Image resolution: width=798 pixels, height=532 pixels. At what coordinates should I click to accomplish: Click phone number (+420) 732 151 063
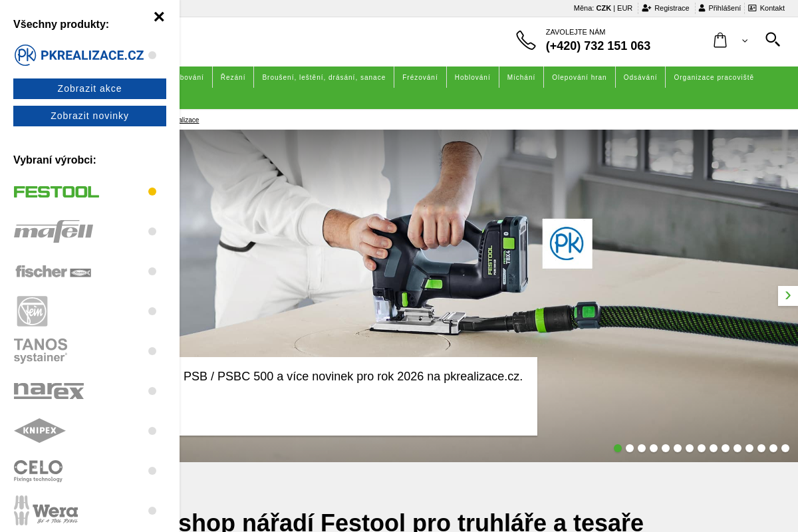point(598,46)
